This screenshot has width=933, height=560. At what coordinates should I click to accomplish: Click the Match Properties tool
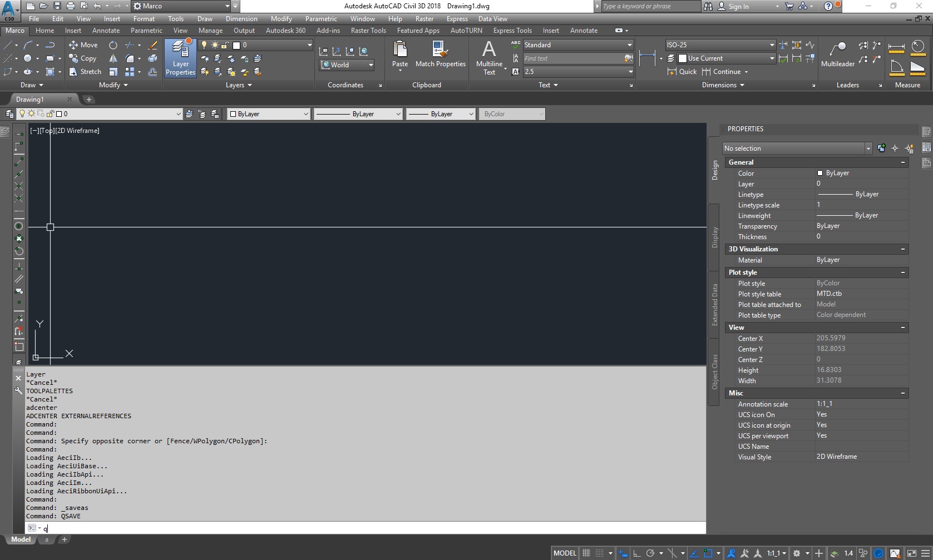440,54
